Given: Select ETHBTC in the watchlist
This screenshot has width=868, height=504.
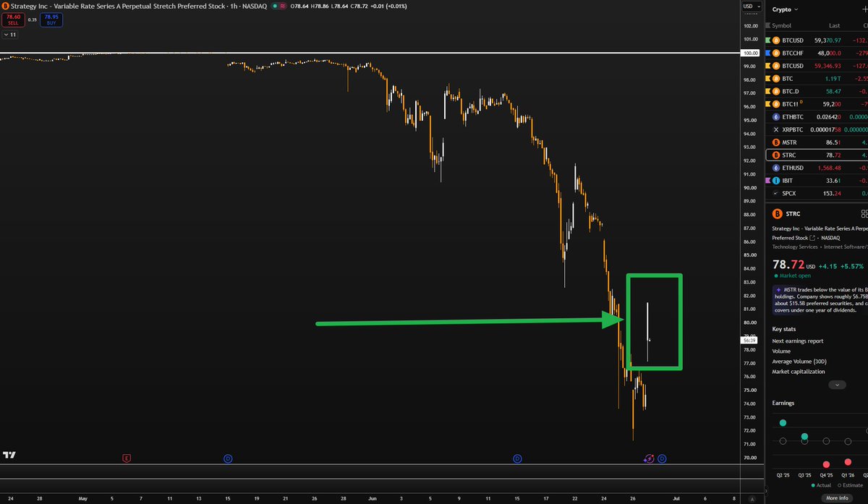Looking at the screenshot, I should coord(817,116).
